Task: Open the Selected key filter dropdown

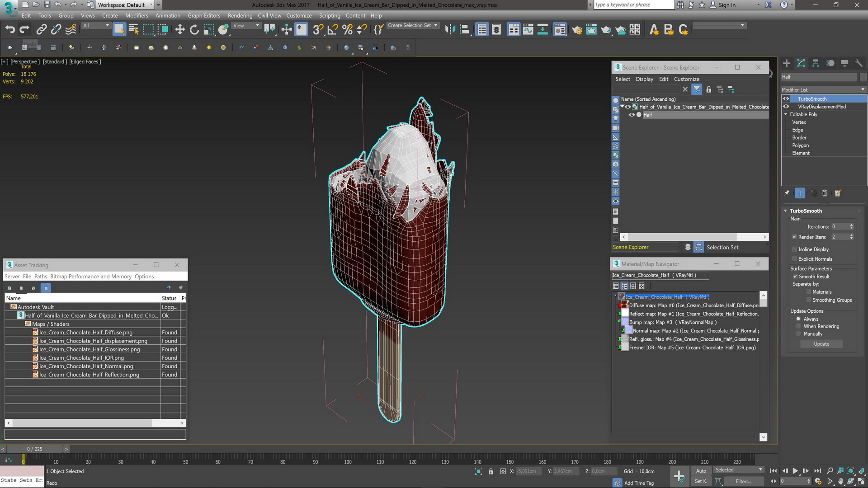Action: 739,470
